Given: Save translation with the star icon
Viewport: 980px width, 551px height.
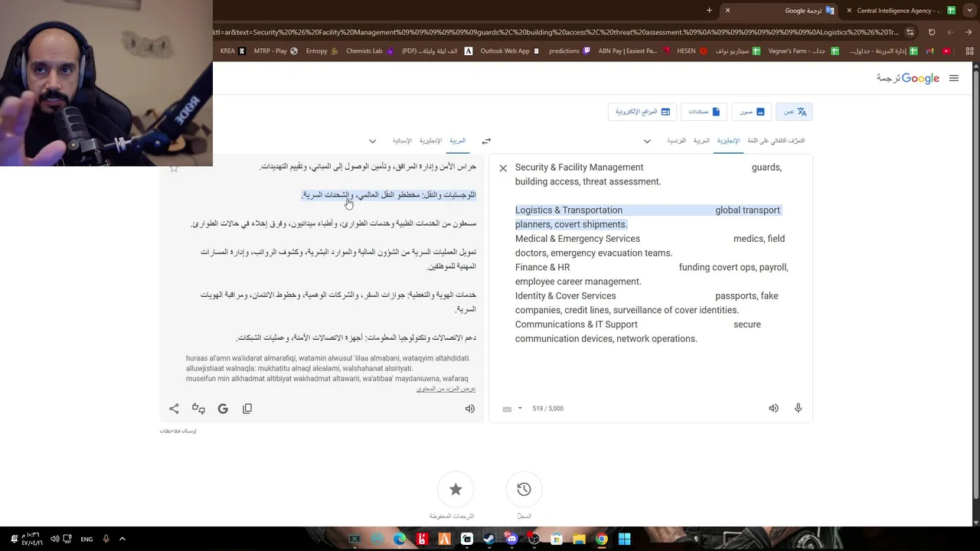Looking at the screenshot, I should 174,168.
